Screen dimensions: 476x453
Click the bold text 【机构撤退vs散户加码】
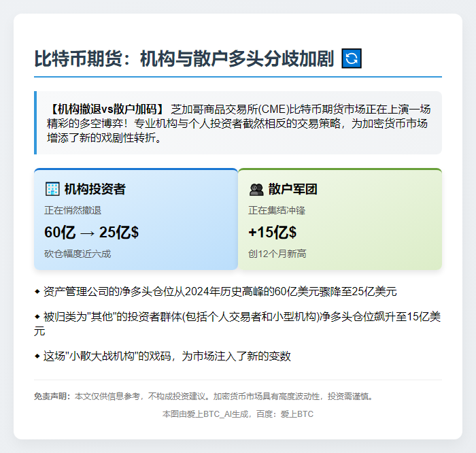pos(107,109)
